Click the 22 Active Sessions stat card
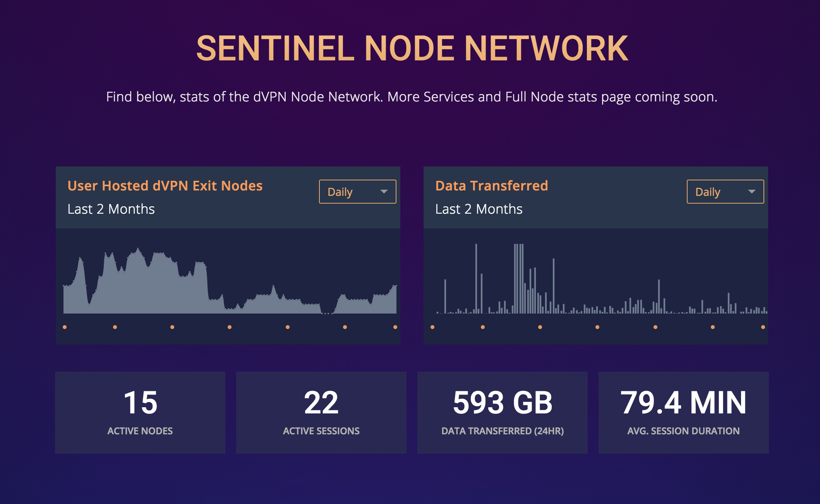This screenshot has height=504, width=820. click(321, 413)
